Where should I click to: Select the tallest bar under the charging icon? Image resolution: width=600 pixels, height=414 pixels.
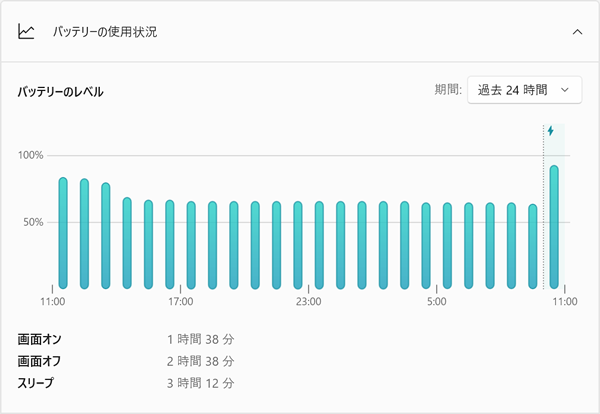(554, 227)
